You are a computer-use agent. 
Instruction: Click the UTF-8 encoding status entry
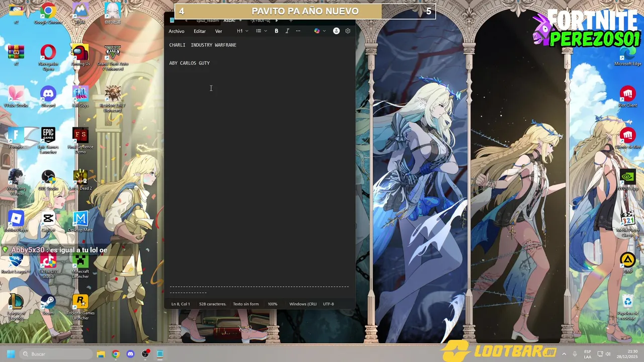click(328, 304)
